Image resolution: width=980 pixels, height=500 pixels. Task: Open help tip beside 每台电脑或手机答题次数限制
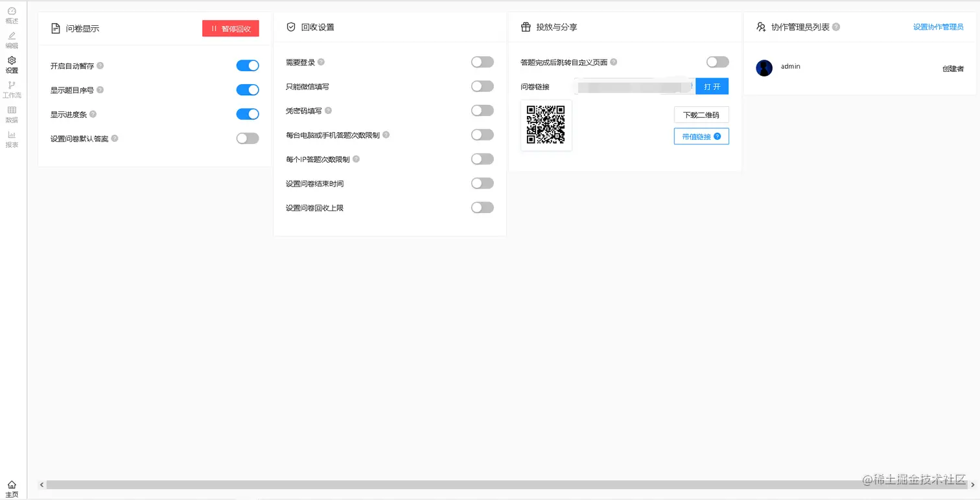pos(386,134)
